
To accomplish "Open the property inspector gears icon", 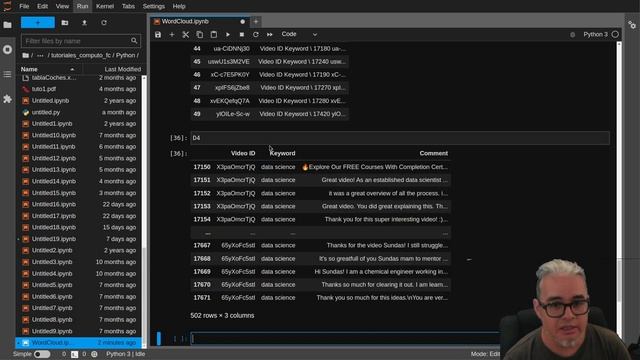I will [x=632, y=25].
